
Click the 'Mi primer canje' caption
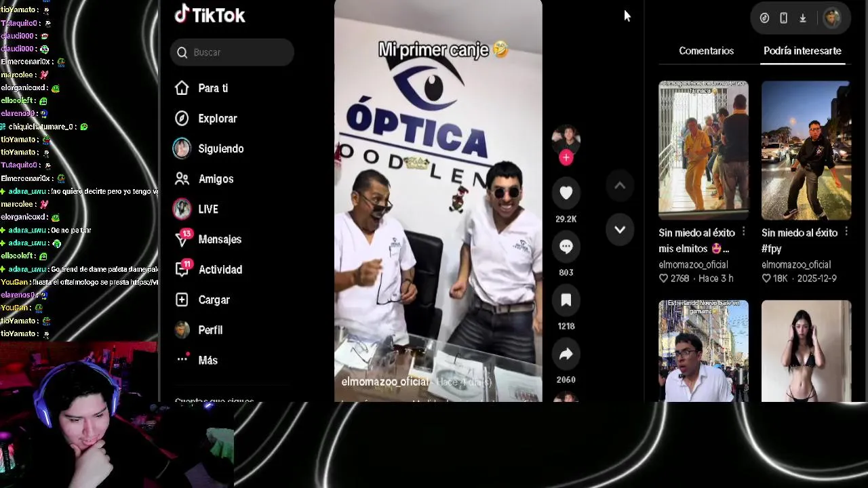click(443, 49)
